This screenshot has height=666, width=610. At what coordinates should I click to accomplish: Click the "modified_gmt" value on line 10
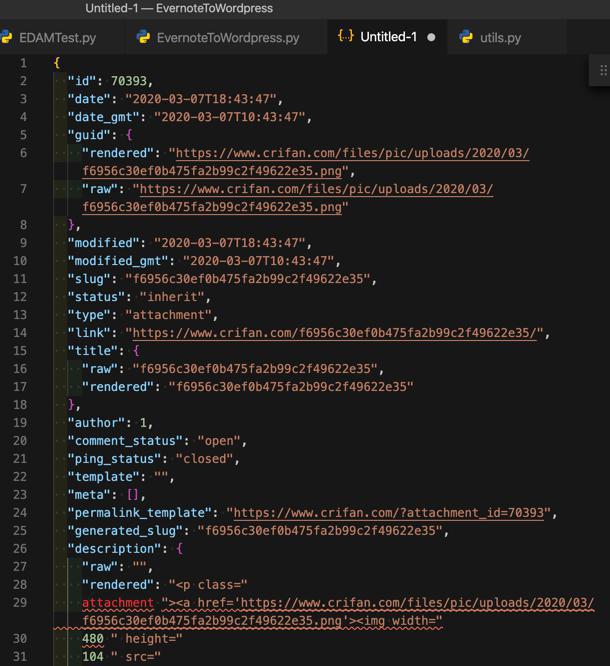258,261
